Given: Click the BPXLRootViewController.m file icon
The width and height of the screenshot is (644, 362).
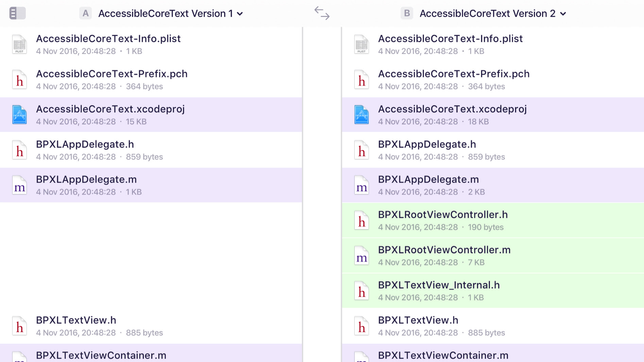Looking at the screenshot, I should tap(361, 256).
